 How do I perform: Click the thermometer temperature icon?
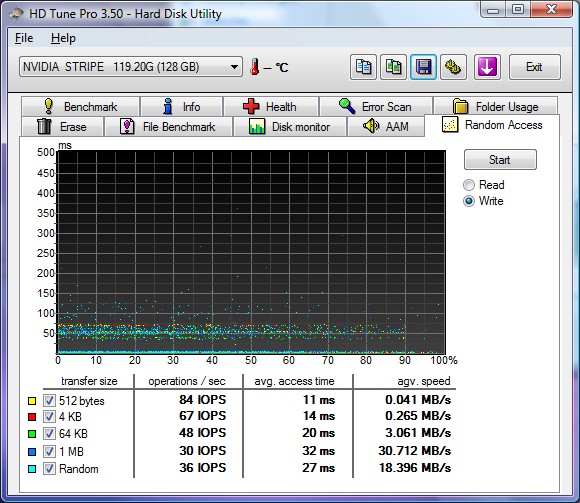coord(254,67)
